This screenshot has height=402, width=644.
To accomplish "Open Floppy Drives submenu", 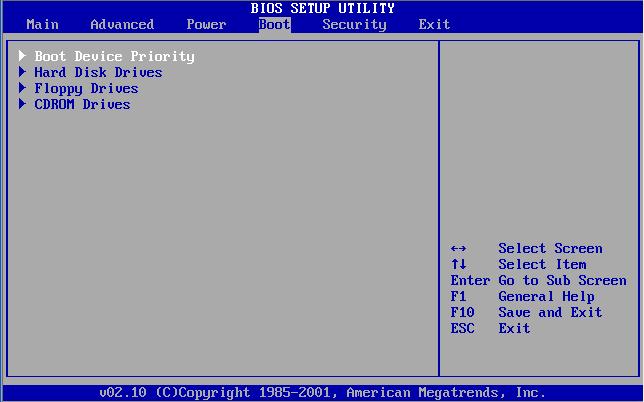I will coord(86,89).
